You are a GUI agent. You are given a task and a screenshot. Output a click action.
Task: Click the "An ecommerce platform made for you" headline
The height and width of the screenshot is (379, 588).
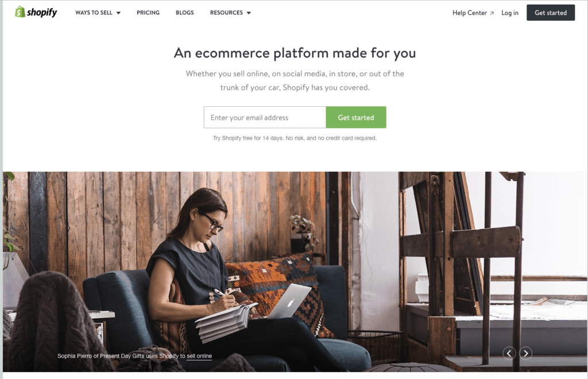[295, 53]
